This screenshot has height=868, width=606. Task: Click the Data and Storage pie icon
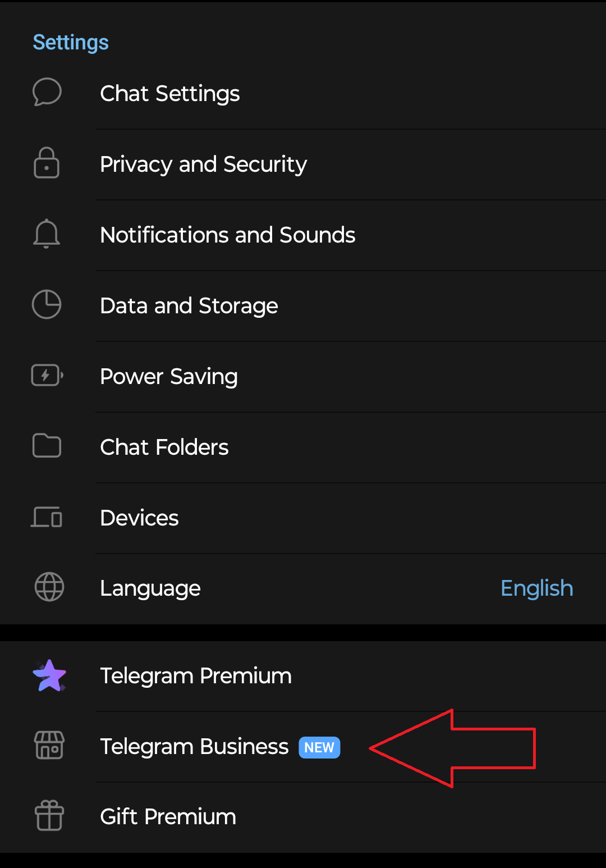coord(47,305)
